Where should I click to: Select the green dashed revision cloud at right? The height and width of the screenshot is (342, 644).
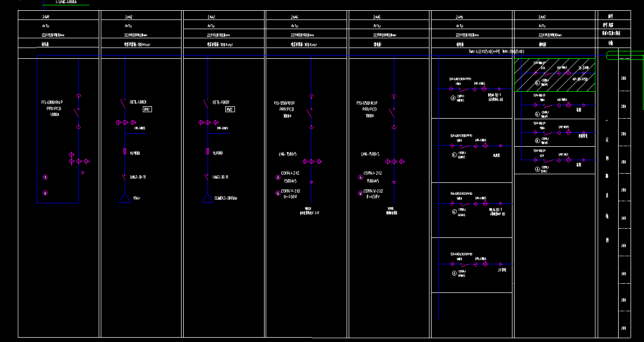[x=625, y=55]
